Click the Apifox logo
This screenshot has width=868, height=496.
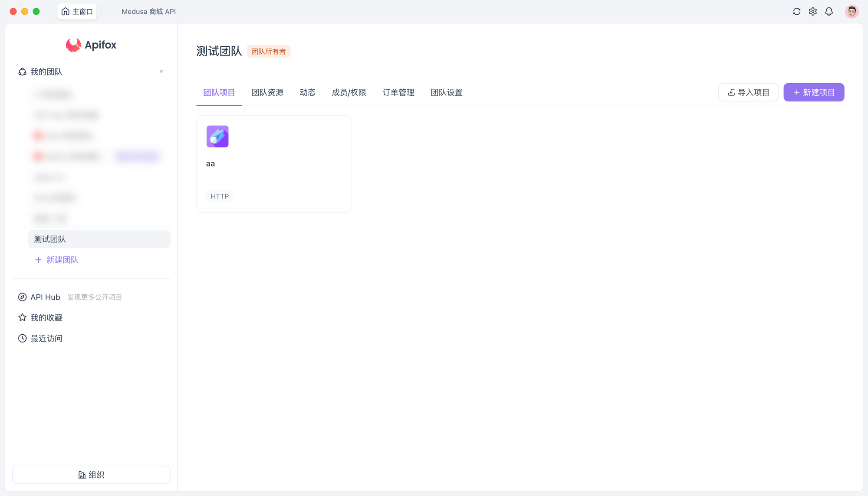click(91, 45)
